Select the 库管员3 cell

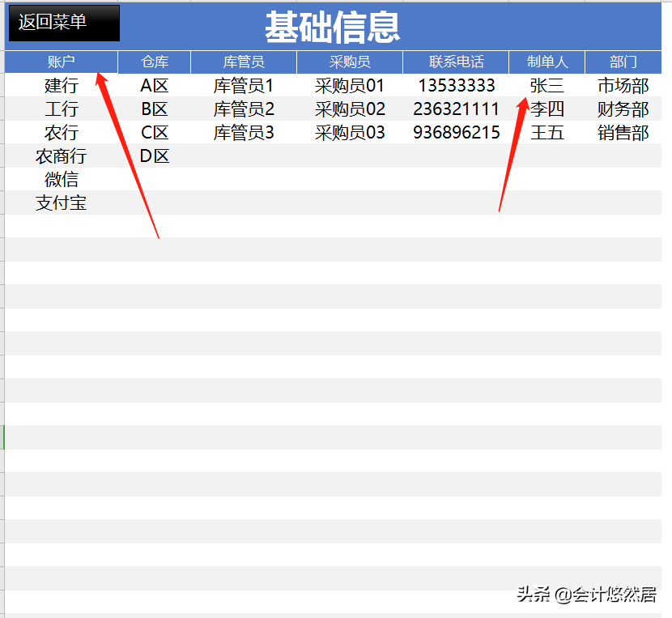point(244,133)
